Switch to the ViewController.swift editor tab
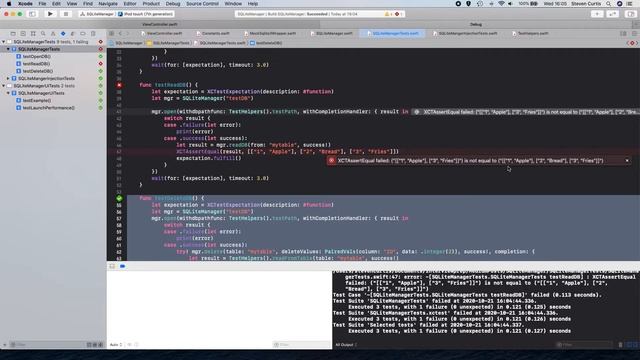The width and height of the screenshot is (640, 360). coord(162,33)
